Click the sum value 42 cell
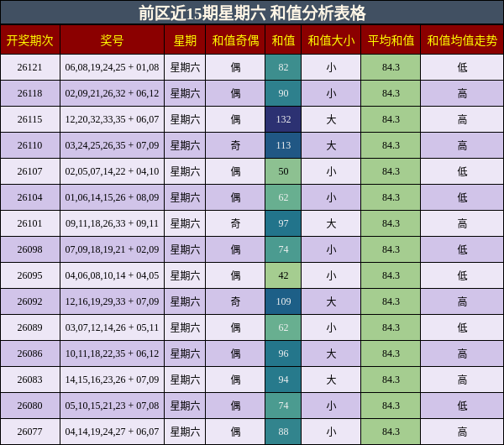This screenshot has height=445, width=504. (x=283, y=275)
